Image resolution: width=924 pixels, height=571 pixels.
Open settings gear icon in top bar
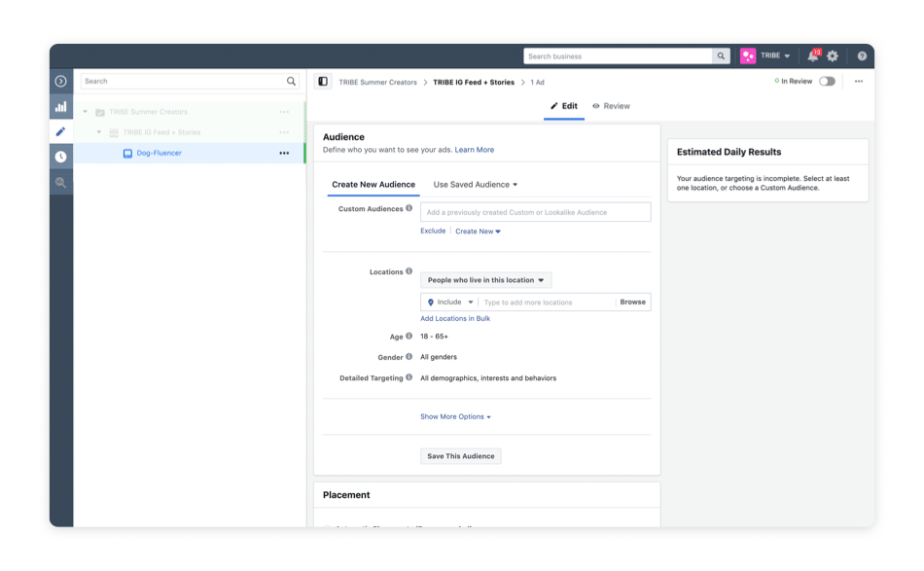coord(833,56)
